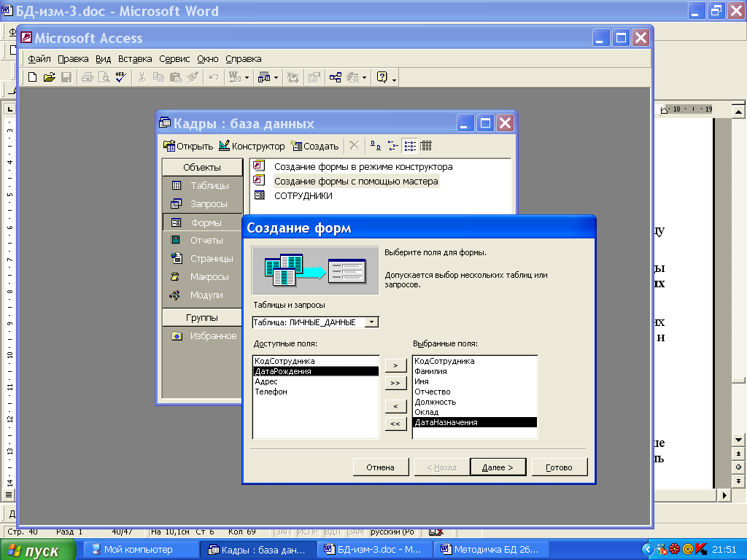
Task: Switch to Мой компьютер taskbar item
Action: (x=142, y=550)
